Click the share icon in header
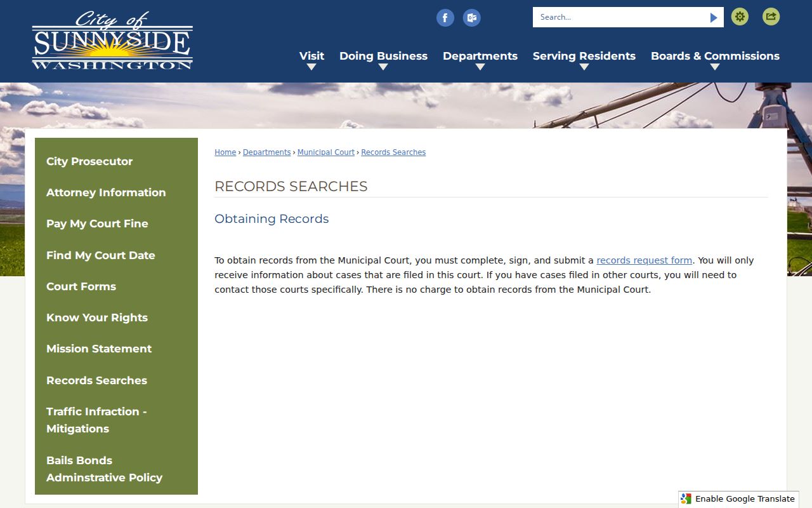 pos(771,17)
